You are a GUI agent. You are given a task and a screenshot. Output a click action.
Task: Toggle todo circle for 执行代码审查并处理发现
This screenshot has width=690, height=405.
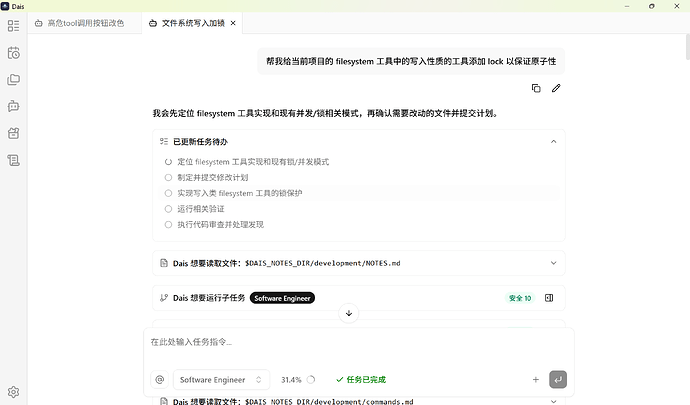click(x=168, y=225)
